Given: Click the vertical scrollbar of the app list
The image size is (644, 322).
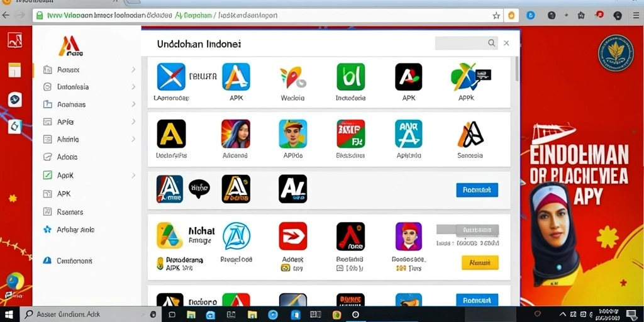Looking at the screenshot, I should 516,69.
